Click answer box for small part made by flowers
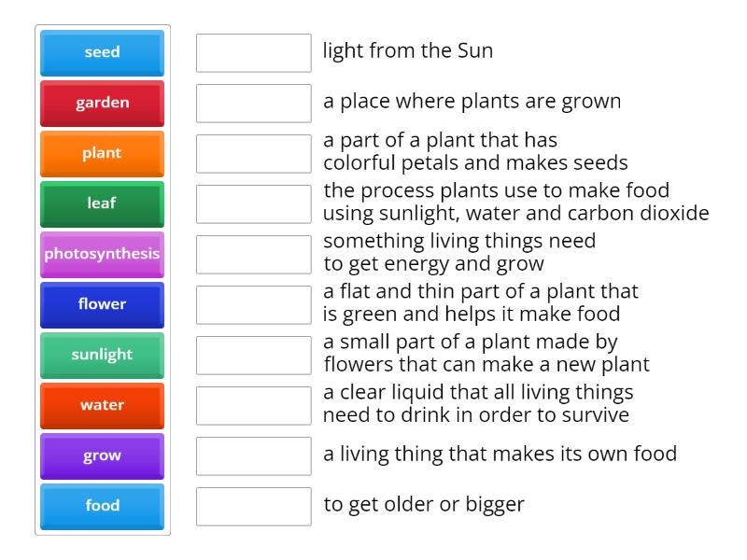747x560 pixels. [253, 355]
